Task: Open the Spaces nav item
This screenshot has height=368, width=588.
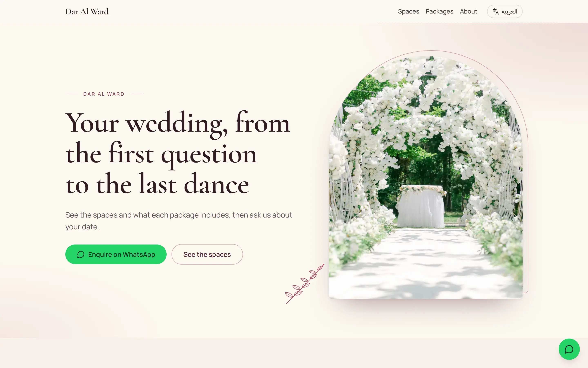Action: tap(409, 11)
